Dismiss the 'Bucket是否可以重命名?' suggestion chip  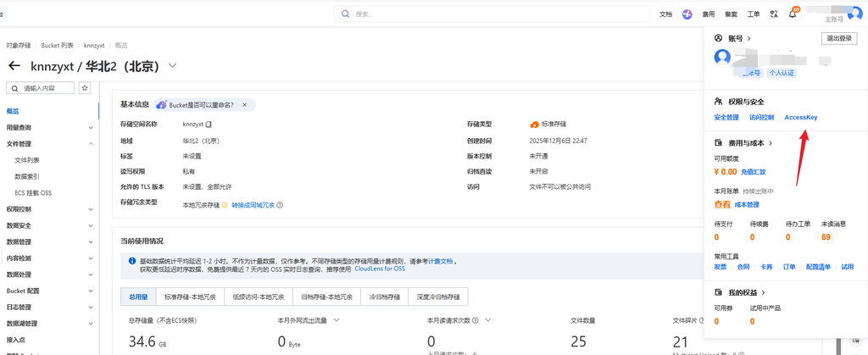tap(247, 104)
